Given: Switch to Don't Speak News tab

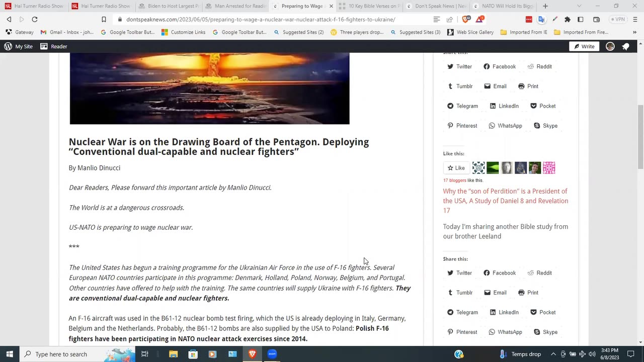Looking at the screenshot, I should pos(436,6).
